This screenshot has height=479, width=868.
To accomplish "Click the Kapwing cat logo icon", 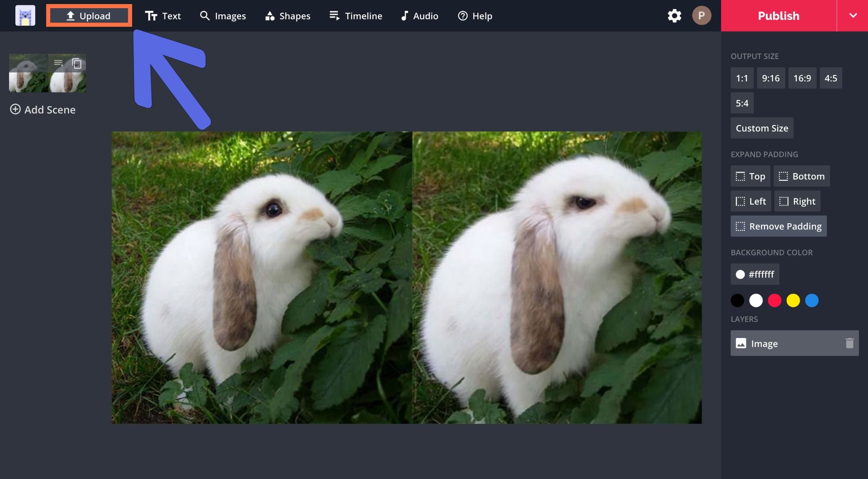I will click(25, 16).
